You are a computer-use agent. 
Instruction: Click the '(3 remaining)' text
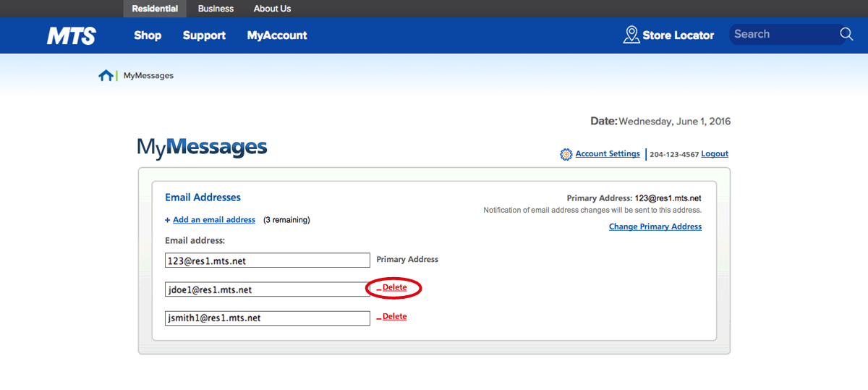[x=286, y=220]
